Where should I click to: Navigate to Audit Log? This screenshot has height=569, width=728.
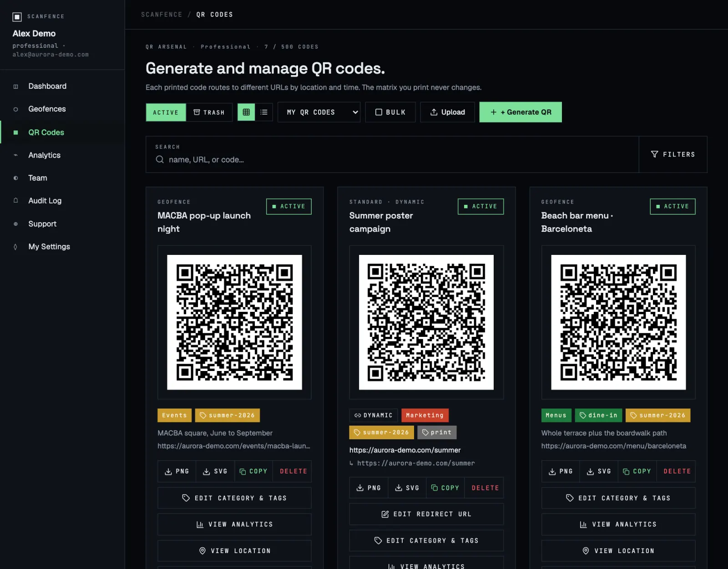(x=62, y=201)
